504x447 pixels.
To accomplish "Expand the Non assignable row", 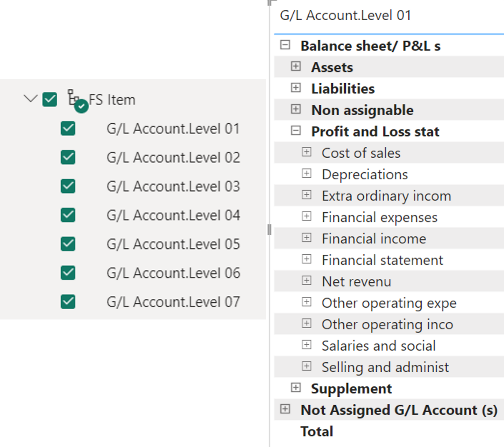I will 296,109.
